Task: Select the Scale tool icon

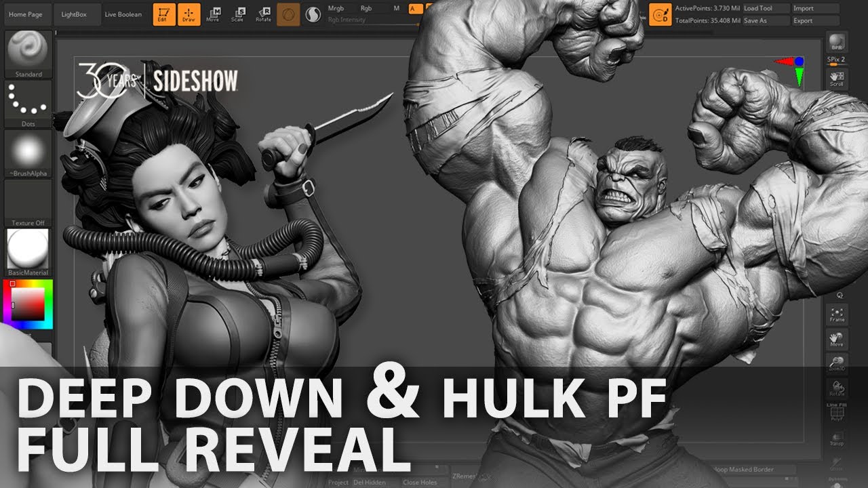Action: point(237,14)
